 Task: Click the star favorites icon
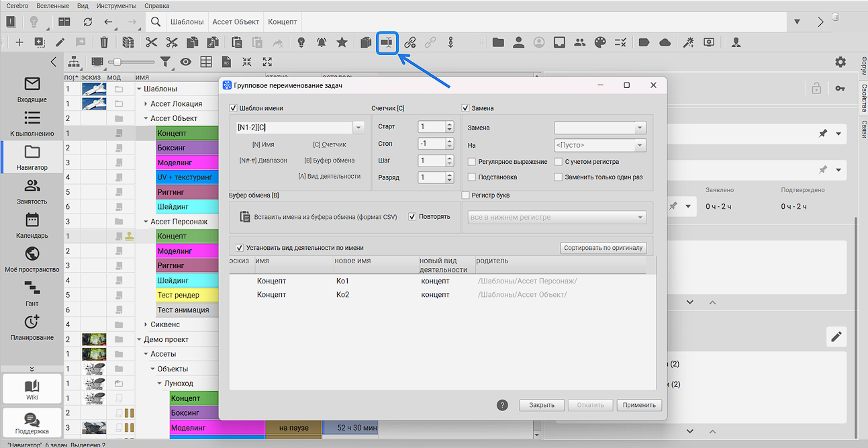342,42
